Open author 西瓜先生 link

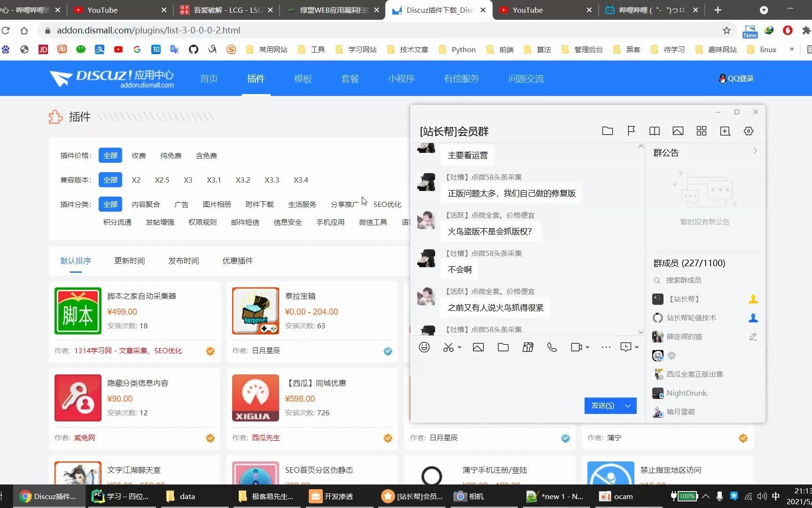coord(266,438)
